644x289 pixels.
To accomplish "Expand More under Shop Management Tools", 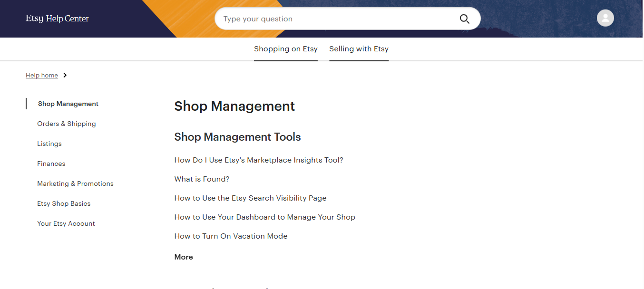I will (x=184, y=257).
